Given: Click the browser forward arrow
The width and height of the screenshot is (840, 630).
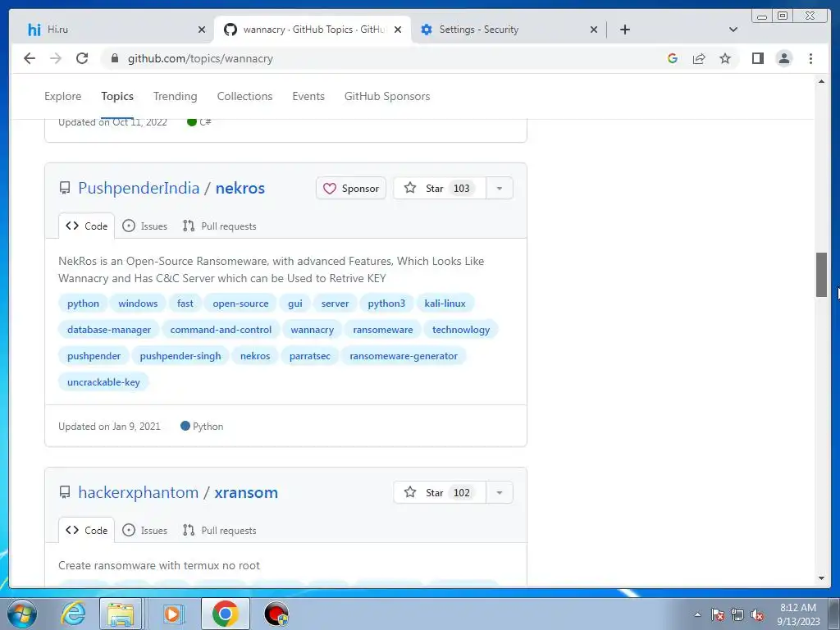Looking at the screenshot, I should (x=56, y=58).
